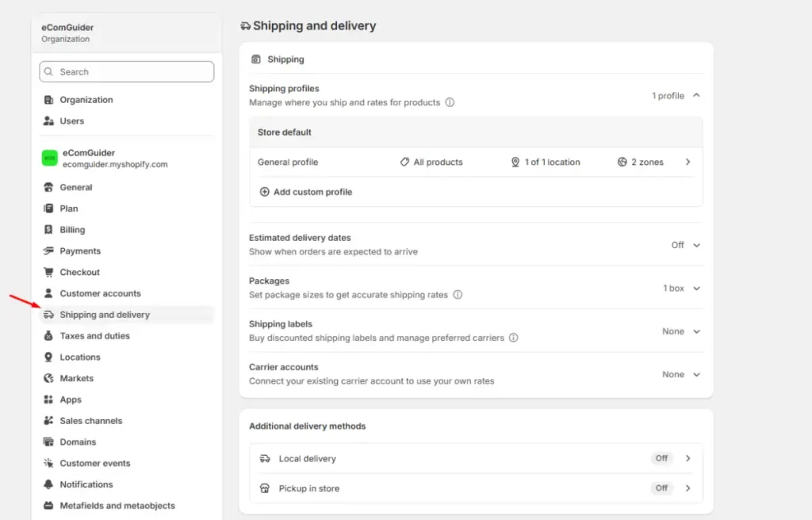Navigate to Markets settings
812x520 pixels.
tap(126, 378)
